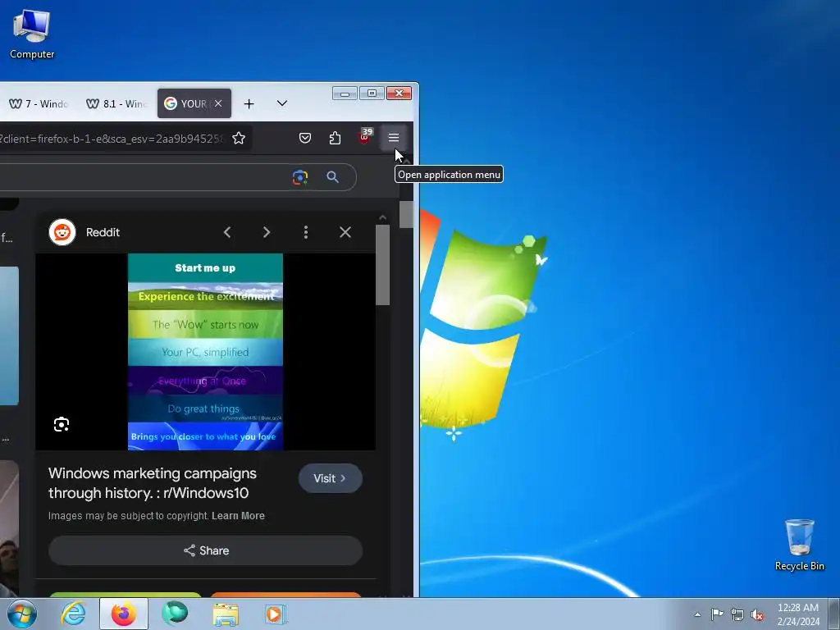Image resolution: width=840 pixels, height=630 pixels.
Task: Click the Share button
Action: click(205, 550)
